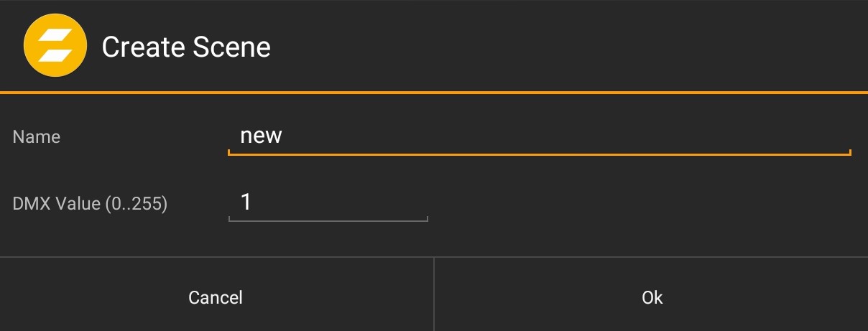The width and height of the screenshot is (868, 331).
Task: Click the gray underline of DMX field
Action: coord(328,220)
